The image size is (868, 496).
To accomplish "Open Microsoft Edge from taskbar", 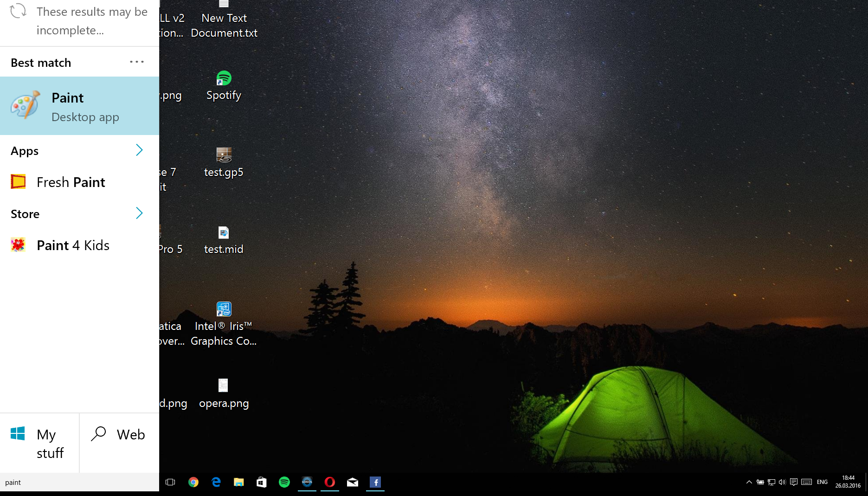I will click(x=216, y=482).
